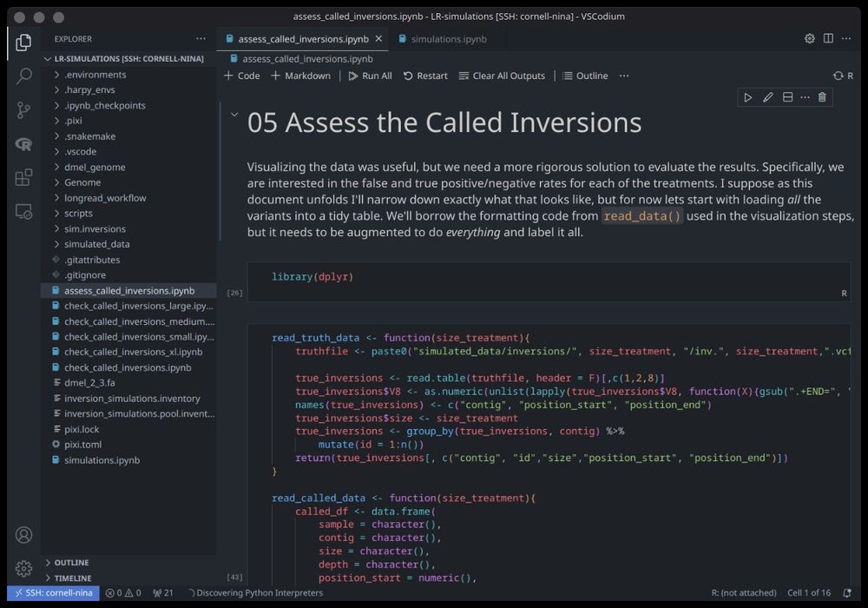This screenshot has width=868, height=608.
Task: Open the dmel_2_3.fa file
Action: point(89,383)
